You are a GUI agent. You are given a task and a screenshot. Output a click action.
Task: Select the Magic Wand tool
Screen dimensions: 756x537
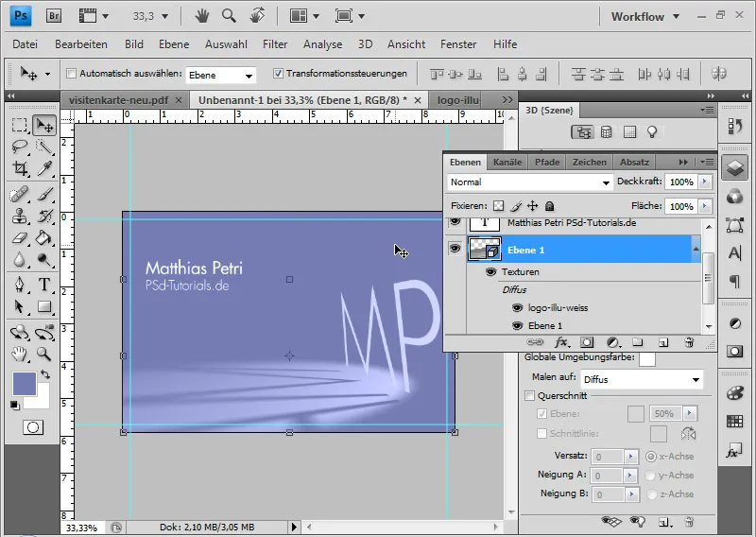[44, 147]
